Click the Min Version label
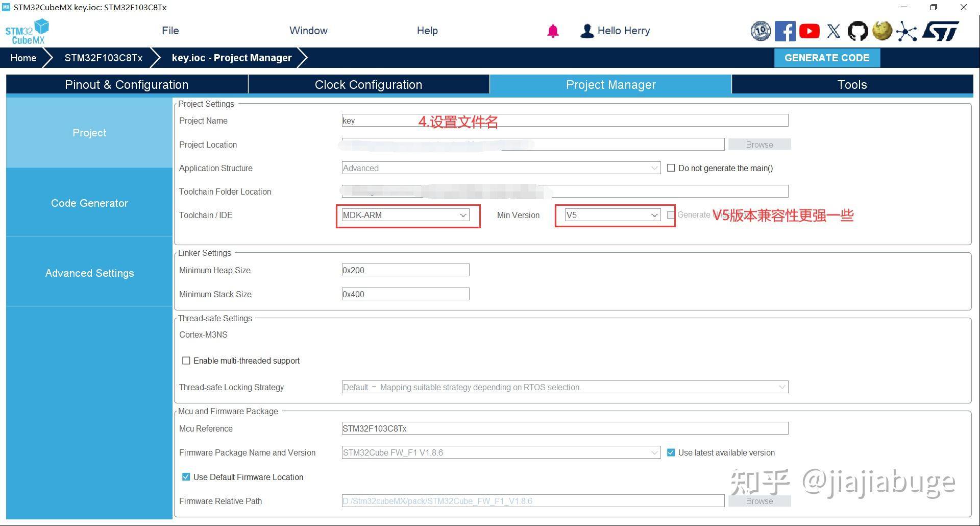 pos(518,215)
